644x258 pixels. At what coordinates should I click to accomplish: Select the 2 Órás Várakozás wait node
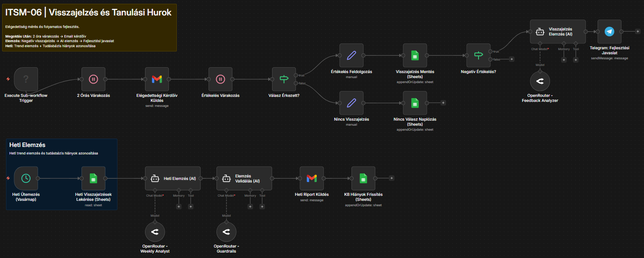tap(94, 79)
